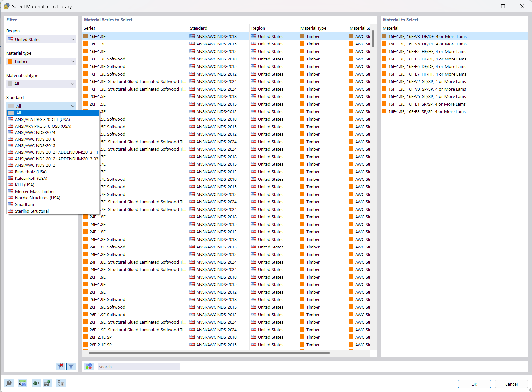This screenshot has width=532, height=392.
Task: Click inside the Search field
Action: (138, 367)
